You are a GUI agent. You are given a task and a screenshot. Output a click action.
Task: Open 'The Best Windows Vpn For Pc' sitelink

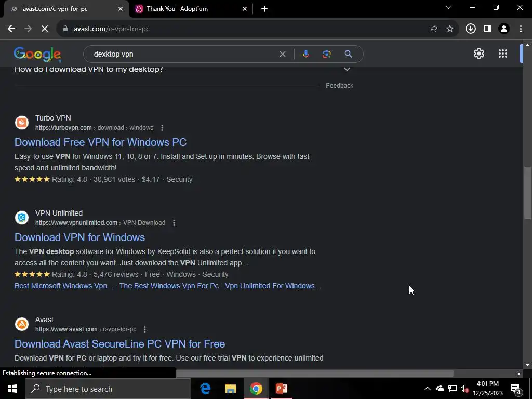click(169, 286)
